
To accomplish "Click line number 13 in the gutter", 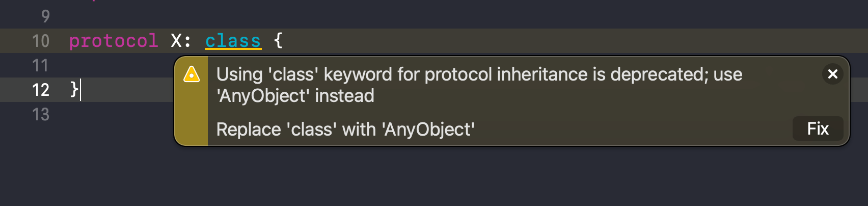I will click(41, 114).
